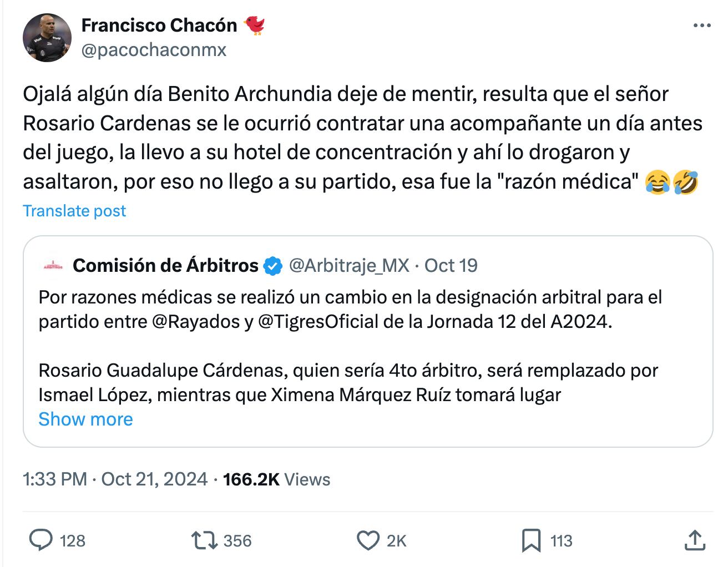Expand the quoted Comisión de Árbitros post
The image size is (728, 567).
tap(85, 419)
